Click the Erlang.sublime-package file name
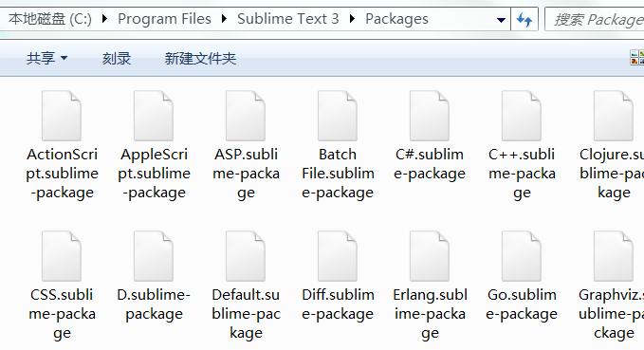 [430, 314]
